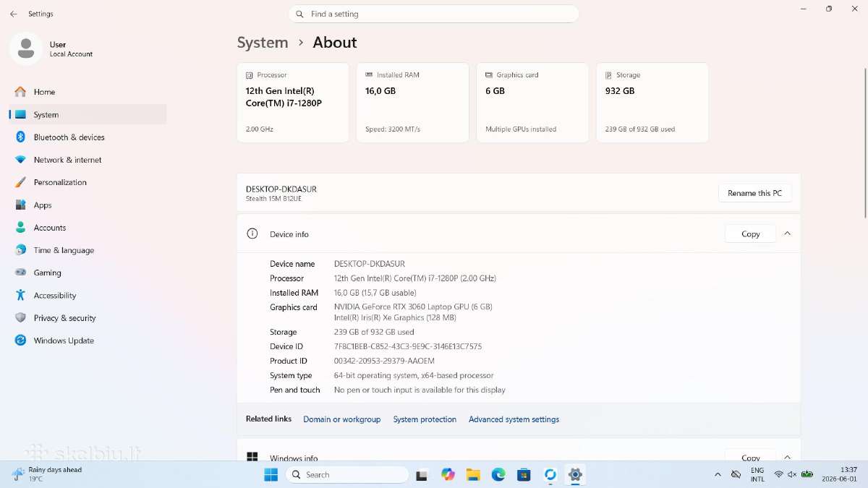
Task: Click the User account avatar
Action: (26, 48)
